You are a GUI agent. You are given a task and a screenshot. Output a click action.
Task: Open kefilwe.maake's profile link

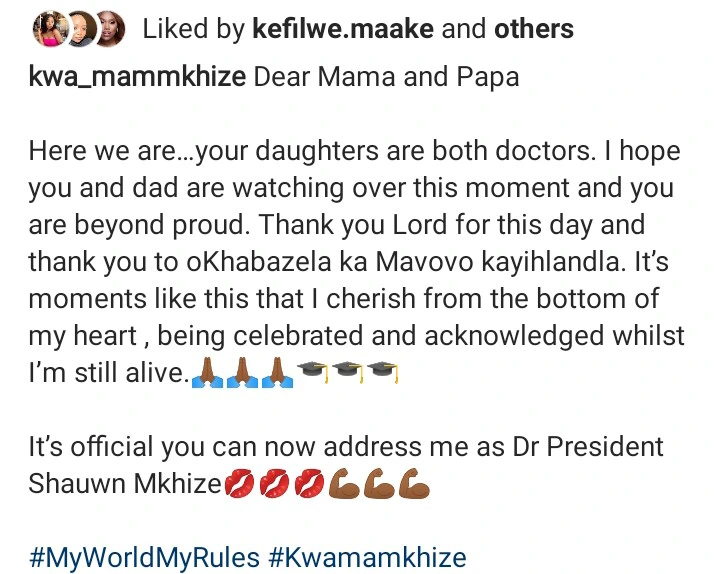click(x=343, y=29)
